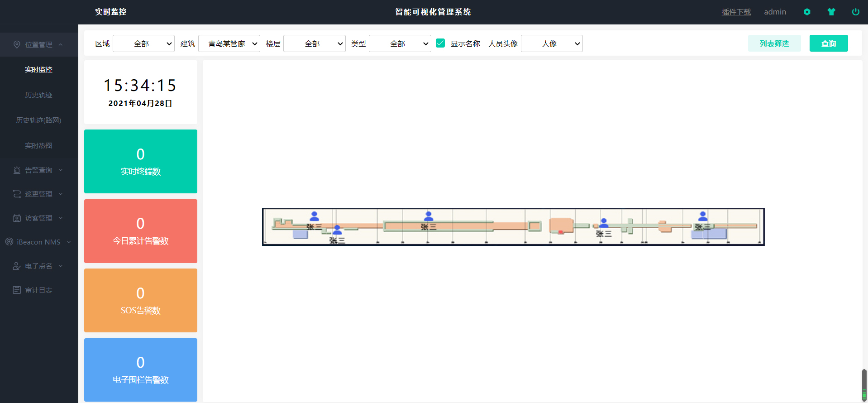Viewport: 868px width, 403px height.
Task: Click the location pin icon beside 位置管理
Action: coord(17,44)
